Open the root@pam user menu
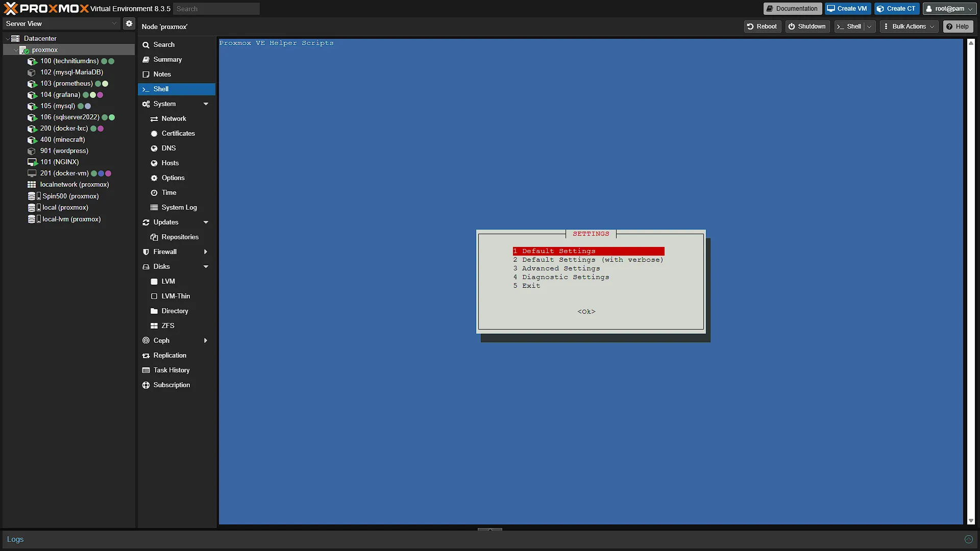This screenshot has height=551, width=980. coord(950,9)
